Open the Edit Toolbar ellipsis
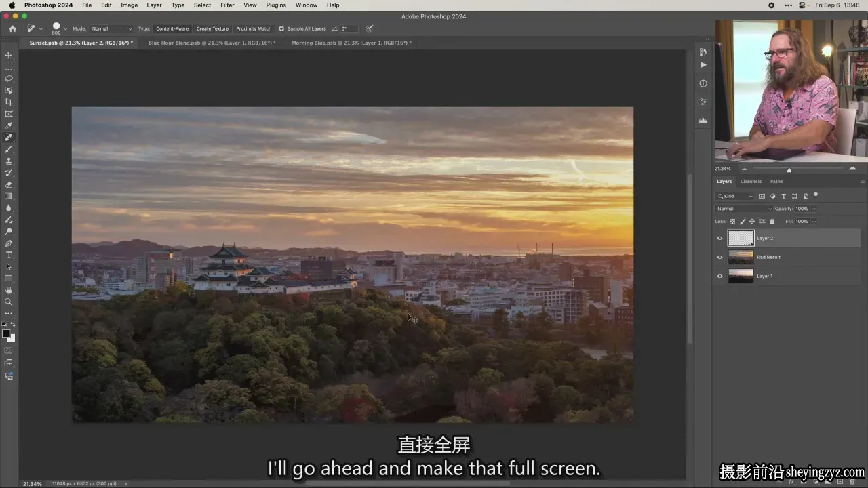This screenshot has height=488, width=868. coord(9,313)
